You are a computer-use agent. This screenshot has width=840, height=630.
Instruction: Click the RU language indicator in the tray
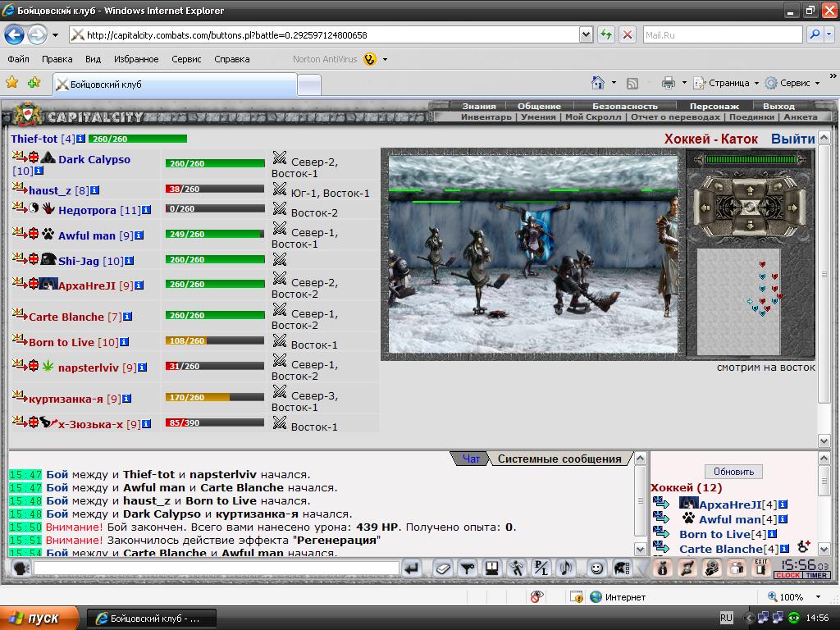point(726,618)
